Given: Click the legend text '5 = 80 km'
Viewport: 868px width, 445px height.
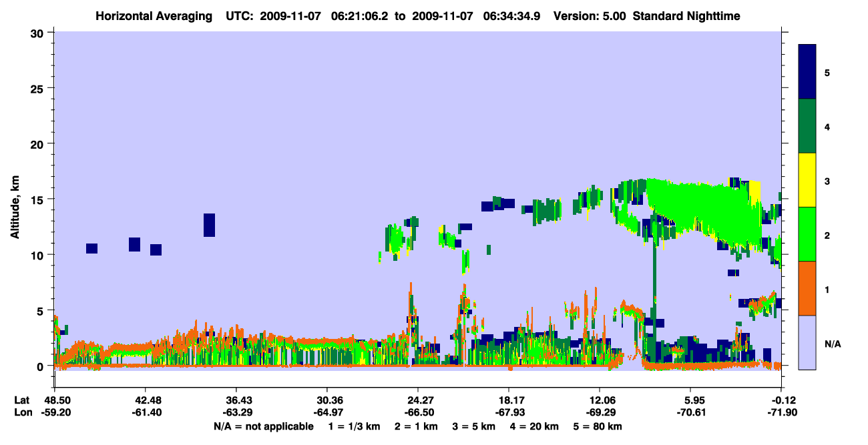Looking at the screenshot, I should click(598, 426).
